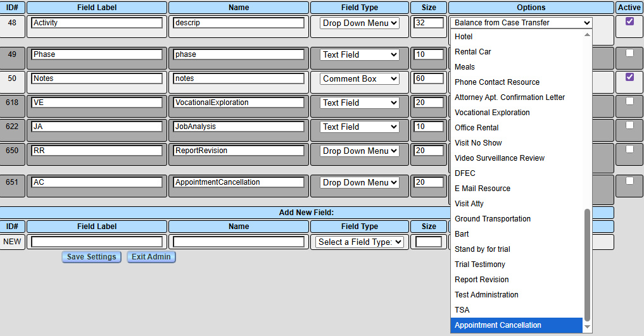Enable the Active checkbox for Phase row
This screenshot has height=336, width=644.
click(x=629, y=53)
